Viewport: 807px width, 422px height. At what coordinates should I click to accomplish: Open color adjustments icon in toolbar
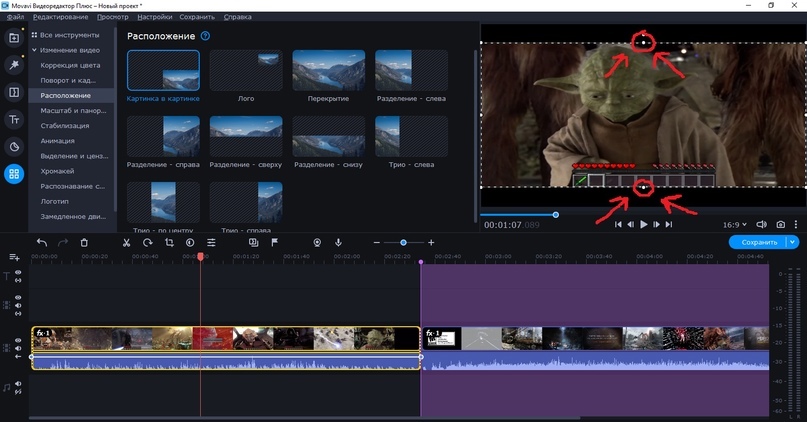[x=190, y=242]
